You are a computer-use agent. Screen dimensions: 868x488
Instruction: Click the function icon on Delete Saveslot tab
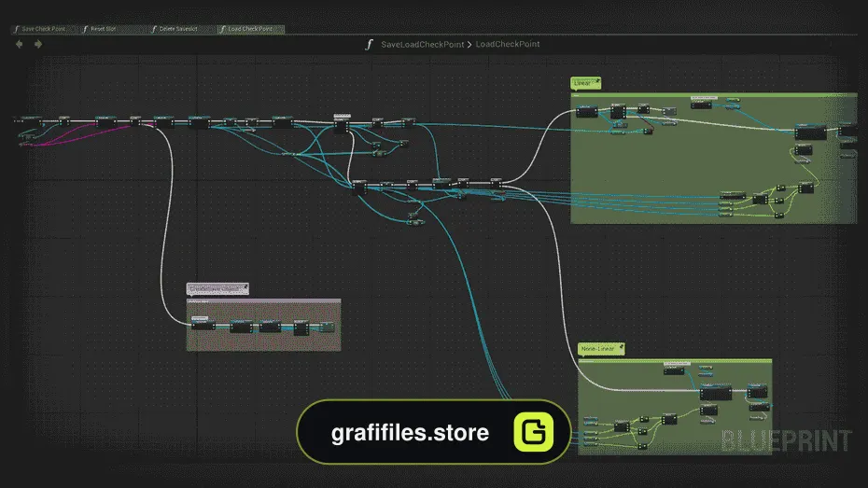tap(154, 29)
